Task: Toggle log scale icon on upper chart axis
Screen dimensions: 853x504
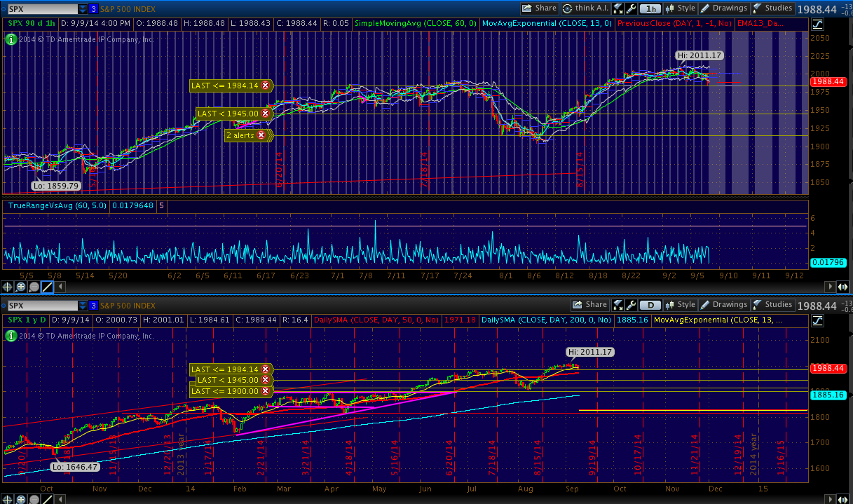Action: [x=817, y=24]
